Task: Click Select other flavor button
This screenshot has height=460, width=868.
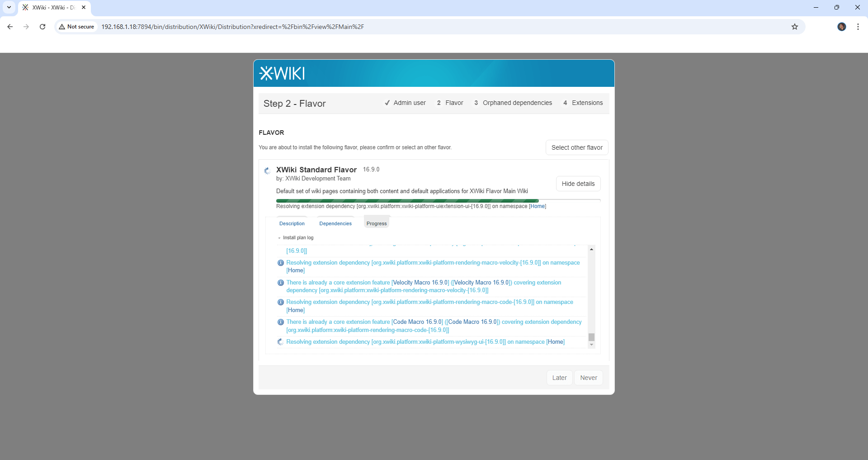Action: 577,147
